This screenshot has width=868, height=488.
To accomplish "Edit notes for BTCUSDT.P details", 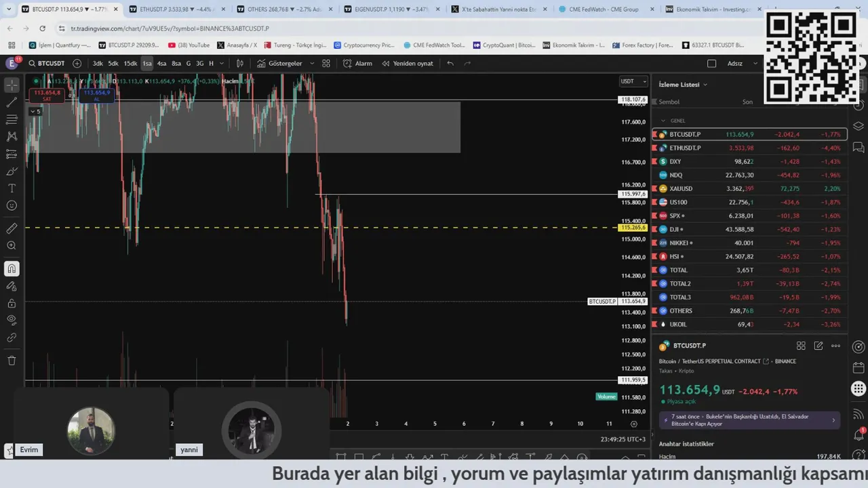I will point(818,346).
